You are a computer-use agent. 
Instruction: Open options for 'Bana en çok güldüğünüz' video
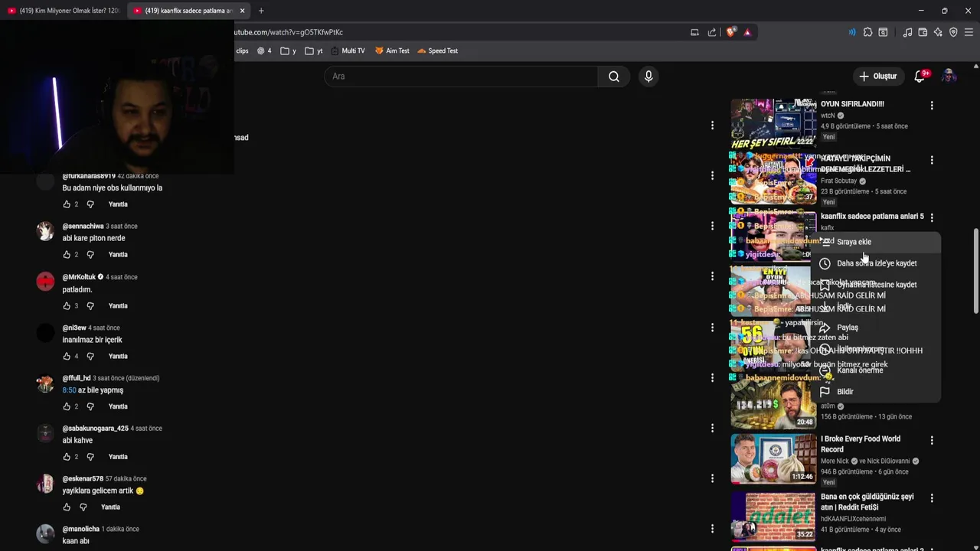click(x=932, y=498)
